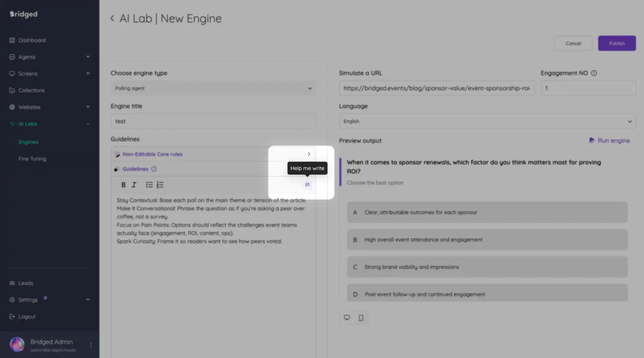Switch preview to mobile view

[x=361, y=317]
